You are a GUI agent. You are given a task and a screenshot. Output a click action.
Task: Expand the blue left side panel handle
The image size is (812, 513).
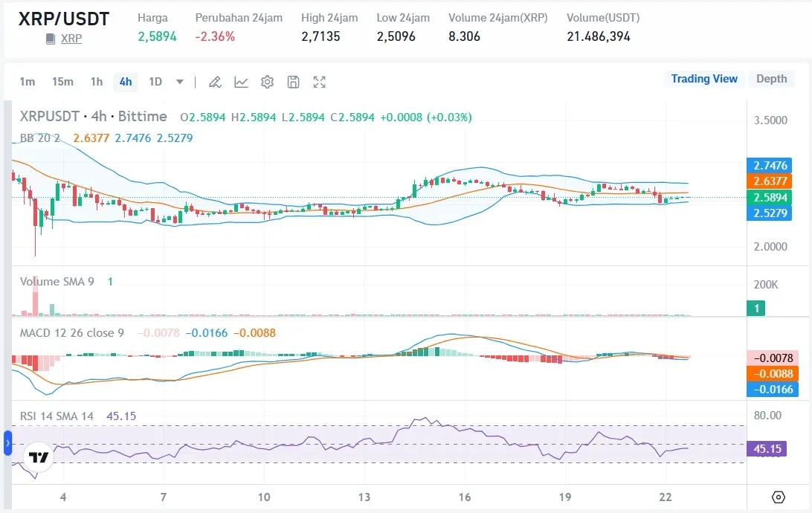(7, 443)
